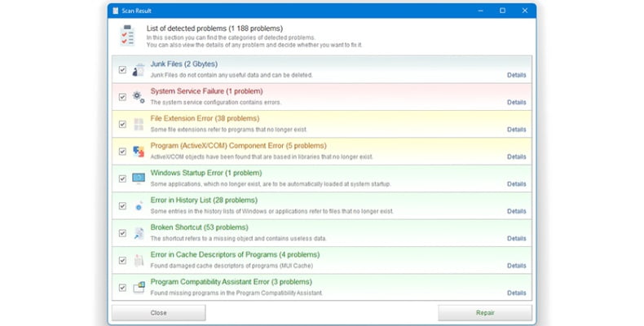The image size is (644, 326).
Task: Toggle the File Extension Error checkbox
Action: [x=122, y=124]
